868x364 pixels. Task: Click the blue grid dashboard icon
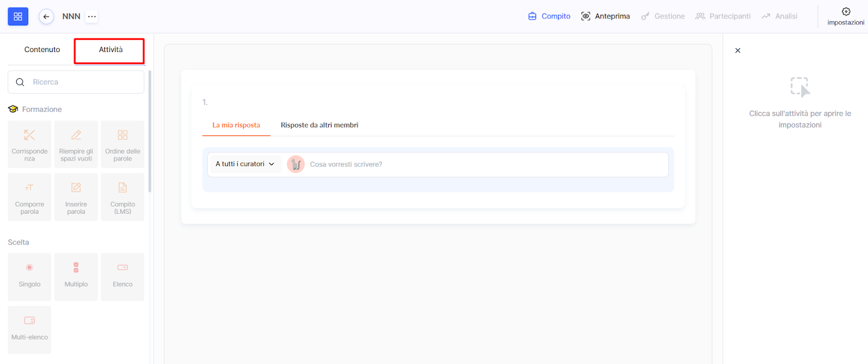point(18,16)
